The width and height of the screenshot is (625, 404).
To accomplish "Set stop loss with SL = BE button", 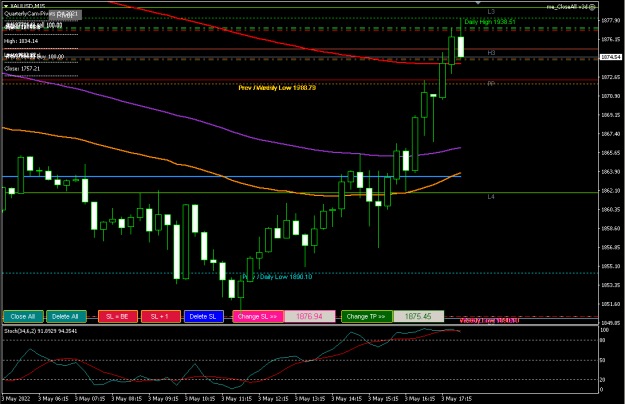I will (x=118, y=317).
